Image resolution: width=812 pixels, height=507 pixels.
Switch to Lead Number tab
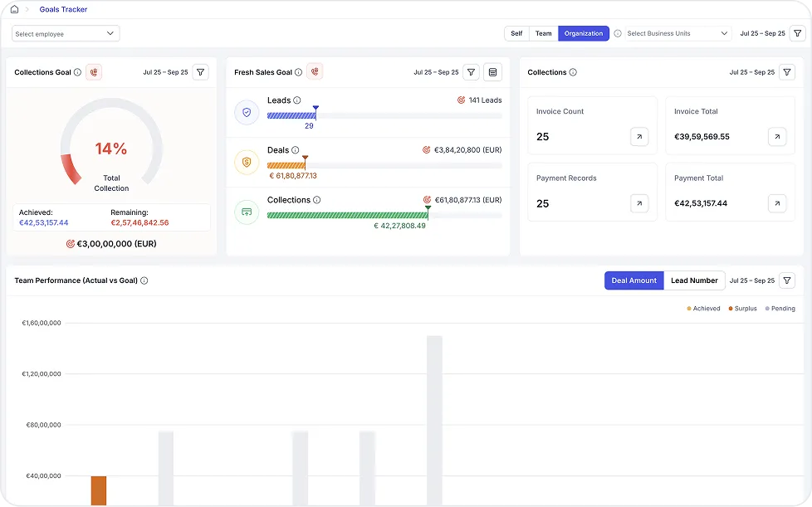click(x=694, y=280)
